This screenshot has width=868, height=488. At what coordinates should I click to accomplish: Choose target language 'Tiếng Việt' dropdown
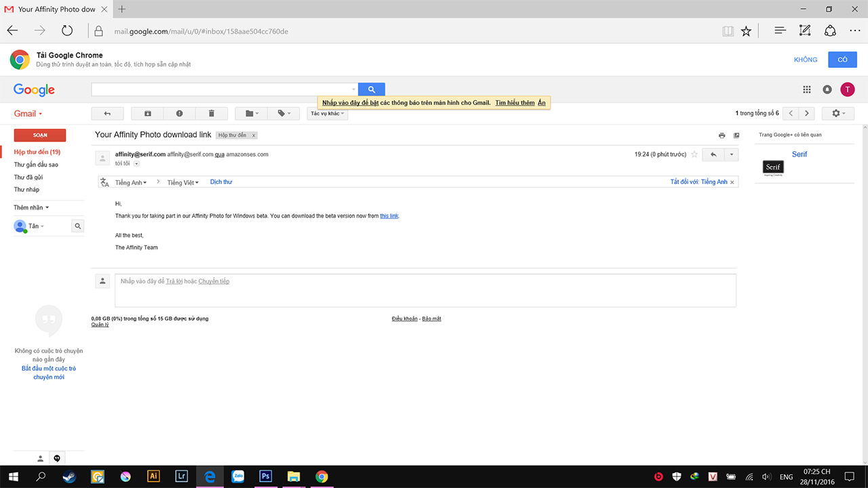tap(183, 182)
